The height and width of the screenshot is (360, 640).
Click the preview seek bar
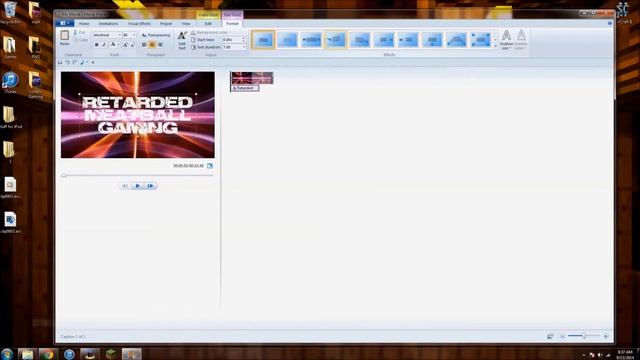(138, 176)
